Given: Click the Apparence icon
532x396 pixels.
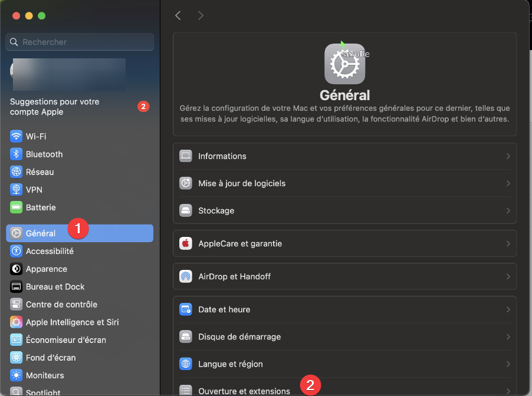Looking at the screenshot, I should coord(16,269).
